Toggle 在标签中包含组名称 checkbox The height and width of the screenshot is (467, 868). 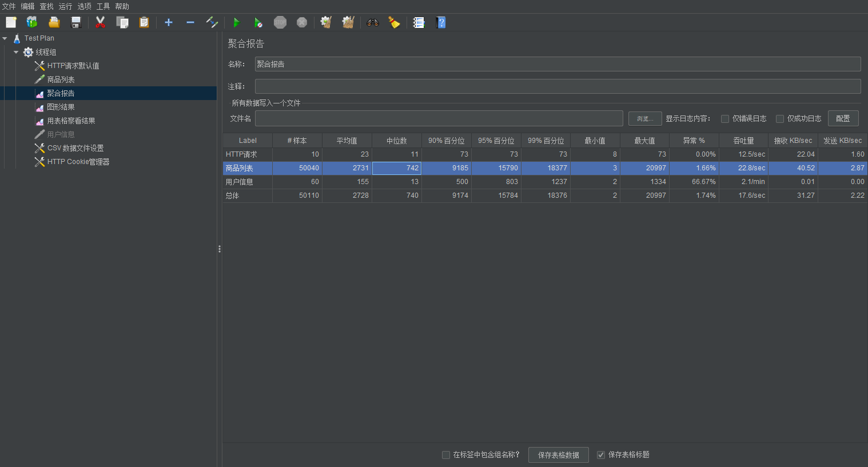click(x=446, y=455)
